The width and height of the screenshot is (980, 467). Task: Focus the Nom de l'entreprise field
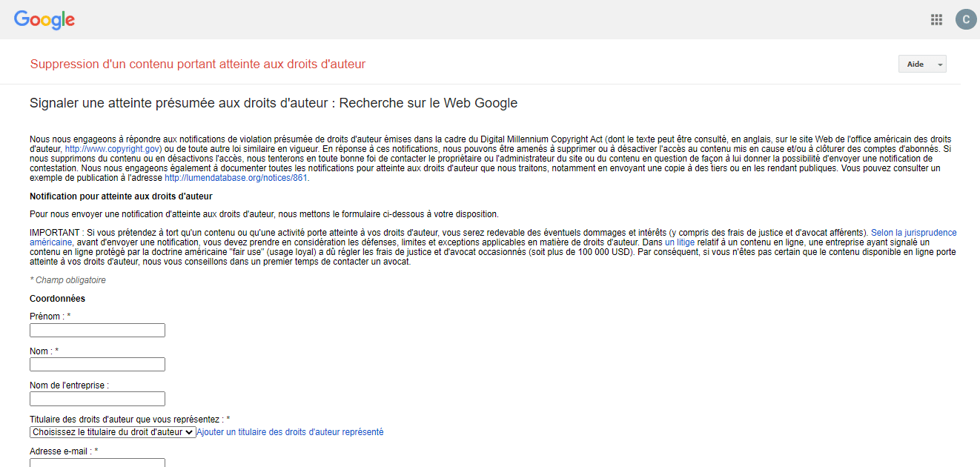(x=97, y=400)
